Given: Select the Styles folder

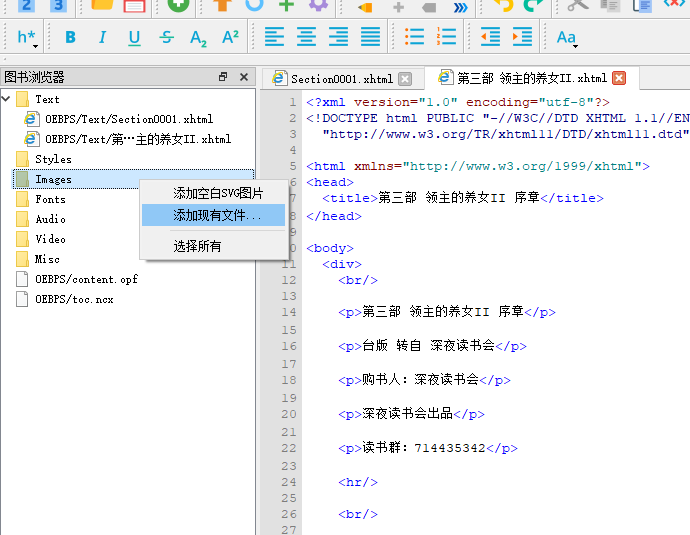Looking at the screenshot, I should click(x=53, y=159).
